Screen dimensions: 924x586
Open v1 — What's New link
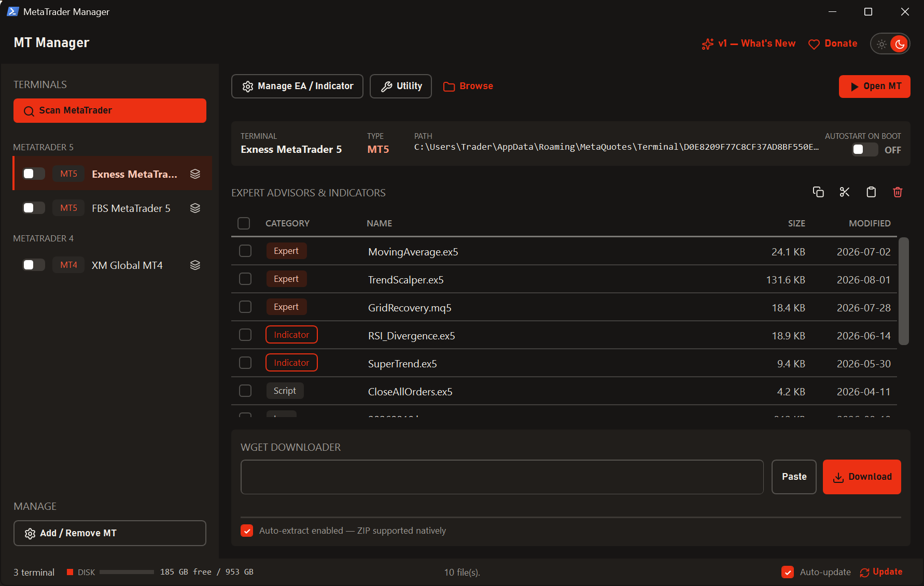point(748,44)
